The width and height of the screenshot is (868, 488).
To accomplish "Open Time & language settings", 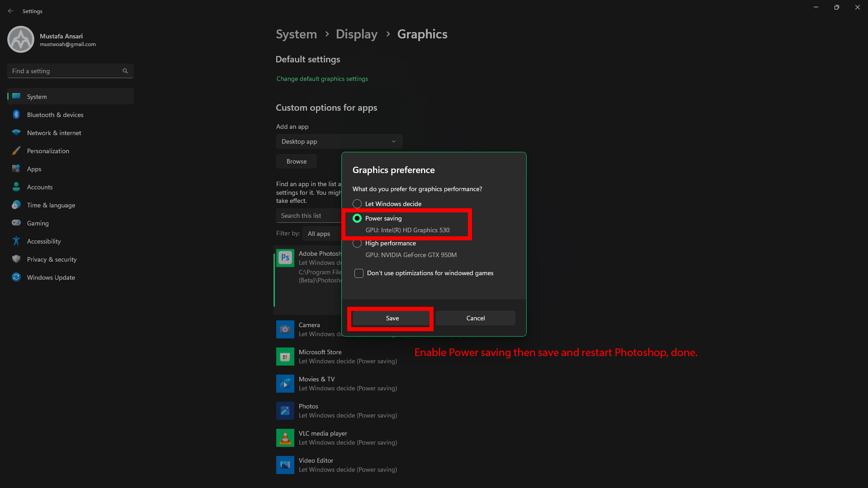I will 51,205.
